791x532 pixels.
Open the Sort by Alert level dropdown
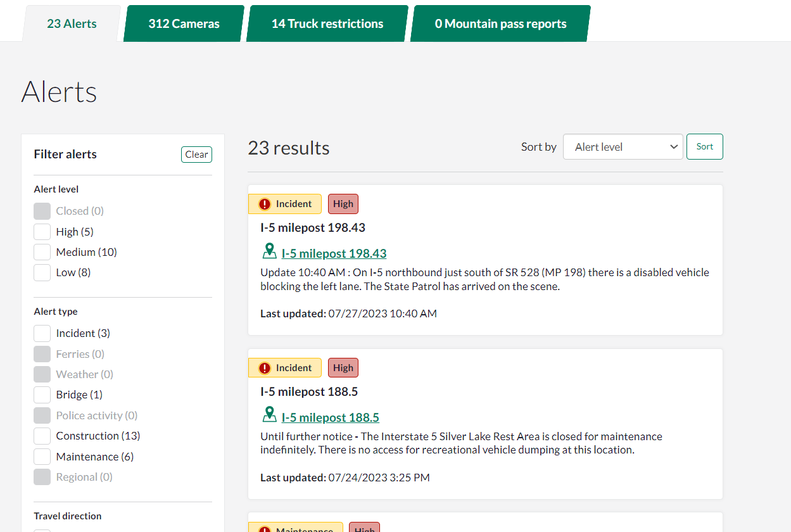[623, 147]
